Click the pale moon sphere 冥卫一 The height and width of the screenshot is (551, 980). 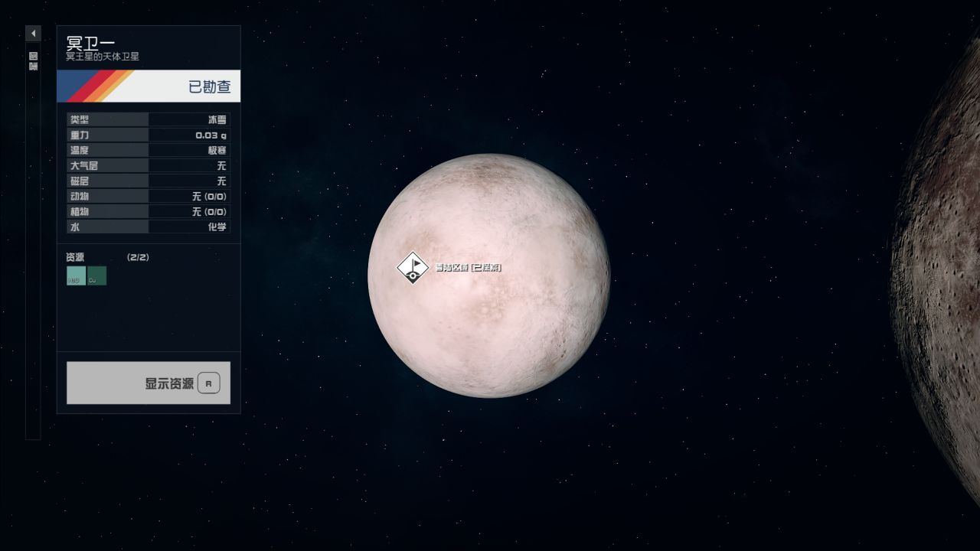coord(489,275)
